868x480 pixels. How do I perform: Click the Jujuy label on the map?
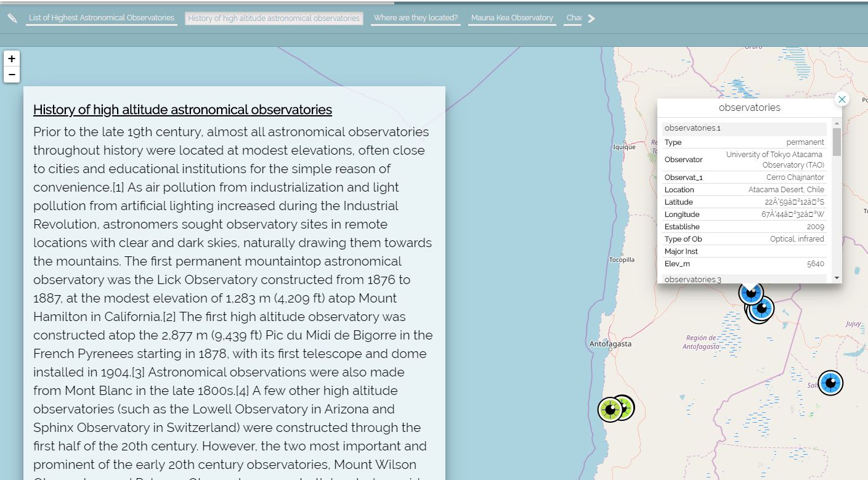(x=853, y=323)
